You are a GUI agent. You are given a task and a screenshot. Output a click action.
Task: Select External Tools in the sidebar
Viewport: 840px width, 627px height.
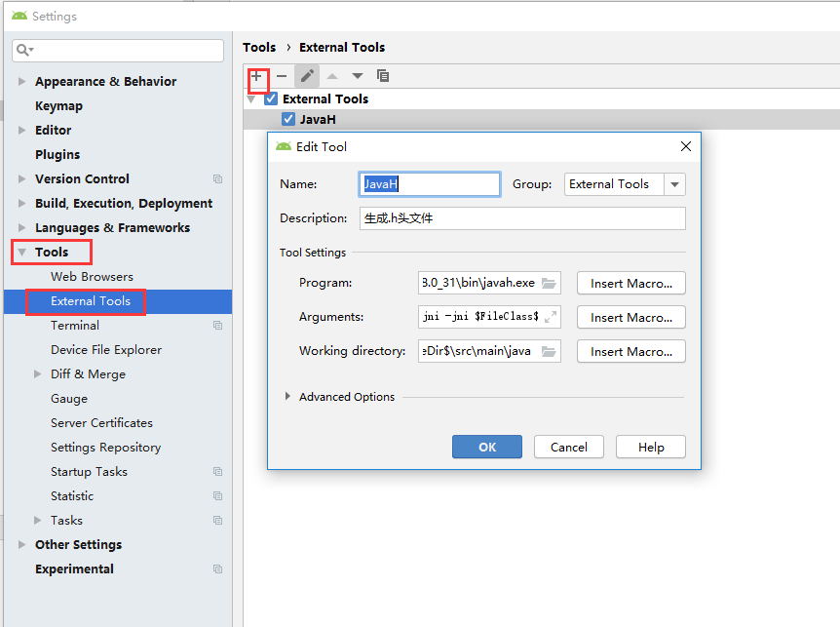(91, 301)
